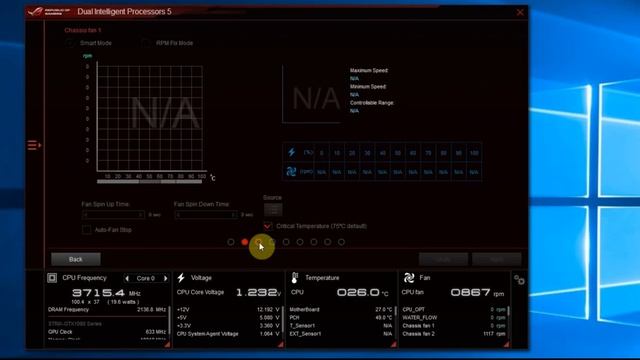Open Fan Spin Down Time dropdown
The height and width of the screenshot is (360, 640).
[206, 215]
